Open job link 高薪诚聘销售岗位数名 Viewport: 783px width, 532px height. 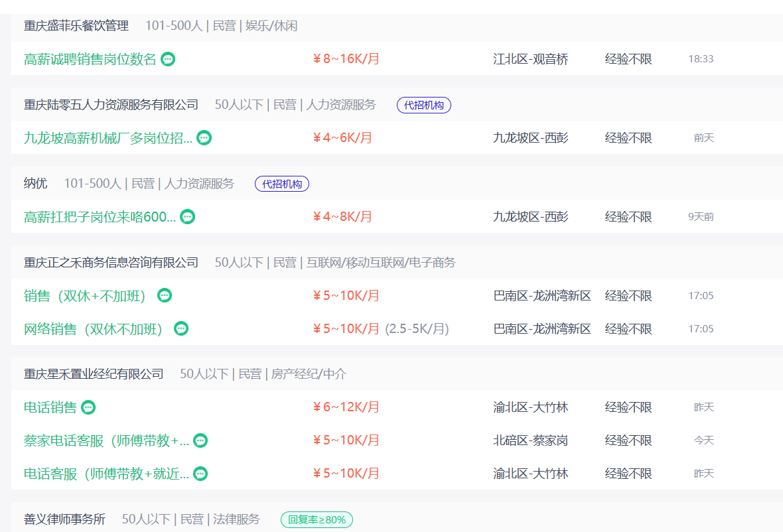[x=90, y=59]
